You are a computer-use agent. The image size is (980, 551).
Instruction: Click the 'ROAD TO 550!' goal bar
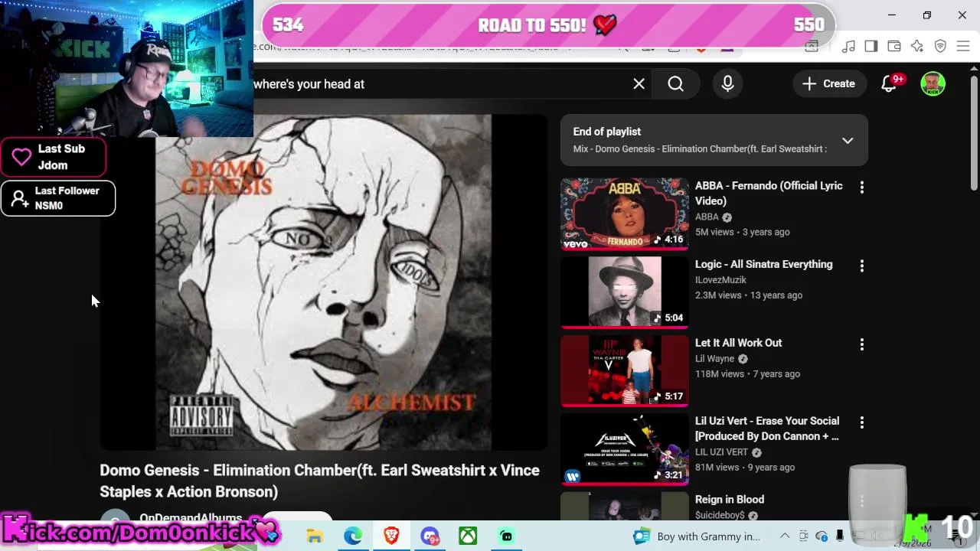pos(548,25)
